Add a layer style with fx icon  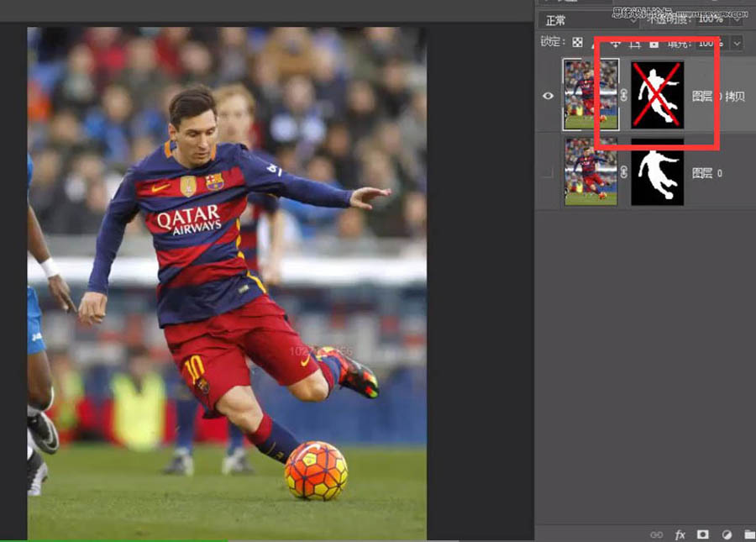pyautogui.click(x=680, y=534)
